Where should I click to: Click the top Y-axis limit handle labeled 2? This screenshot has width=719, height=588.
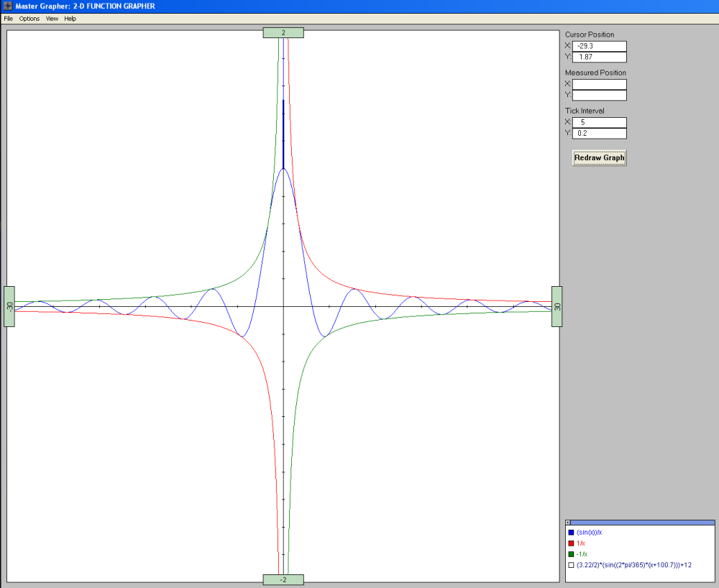[283, 33]
